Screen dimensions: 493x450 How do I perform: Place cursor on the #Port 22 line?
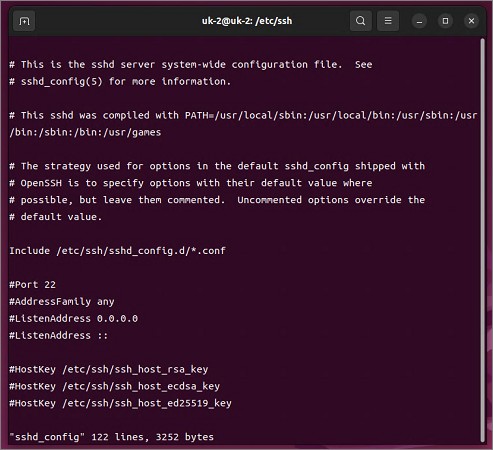(x=32, y=285)
